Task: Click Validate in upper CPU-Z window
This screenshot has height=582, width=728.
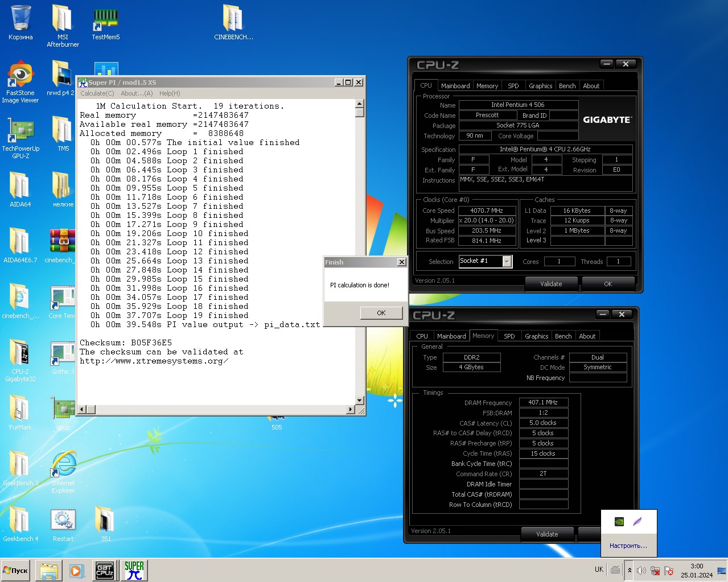Action: point(551,283)
